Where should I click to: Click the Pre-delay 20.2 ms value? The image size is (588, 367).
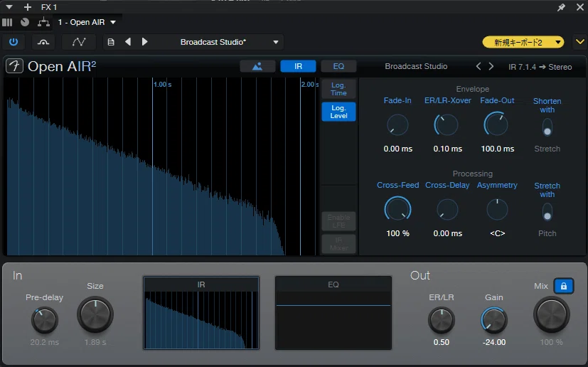click(44, 342)
